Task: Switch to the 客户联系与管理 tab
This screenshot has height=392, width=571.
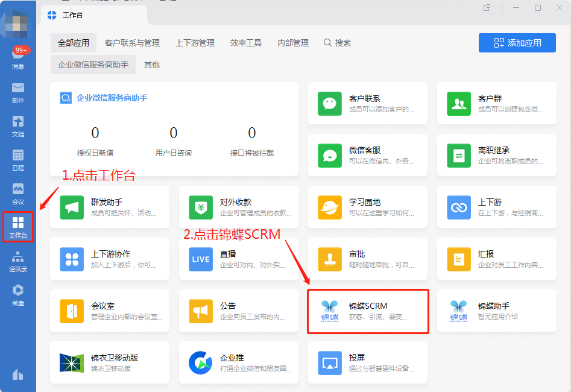Action: tap(132, 43)
